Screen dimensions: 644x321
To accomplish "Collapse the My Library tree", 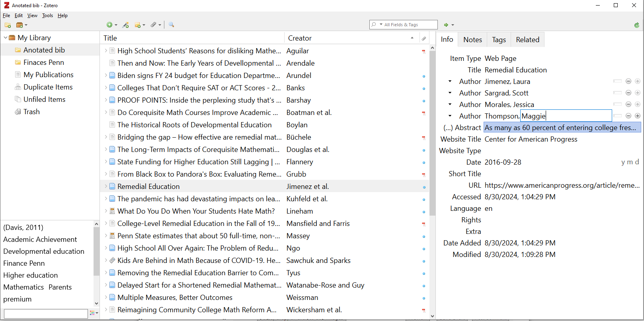I will (5, 38).
